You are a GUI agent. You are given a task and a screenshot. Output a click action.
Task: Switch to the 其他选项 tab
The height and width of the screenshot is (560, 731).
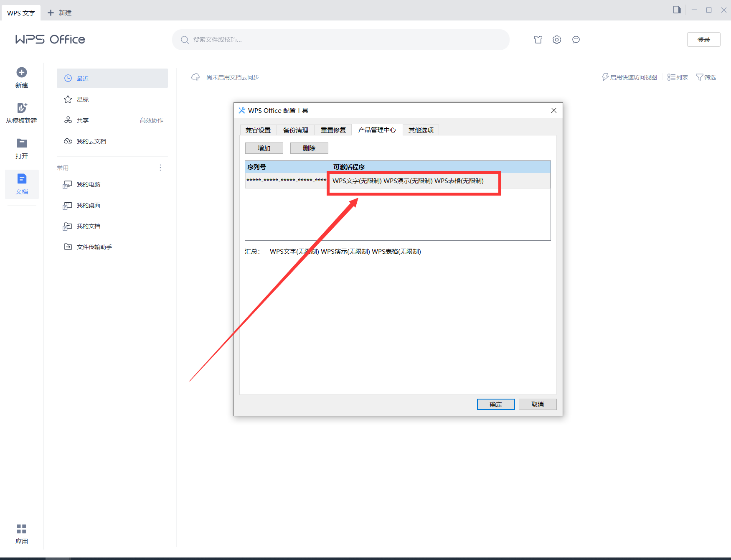tap(421, 130)
